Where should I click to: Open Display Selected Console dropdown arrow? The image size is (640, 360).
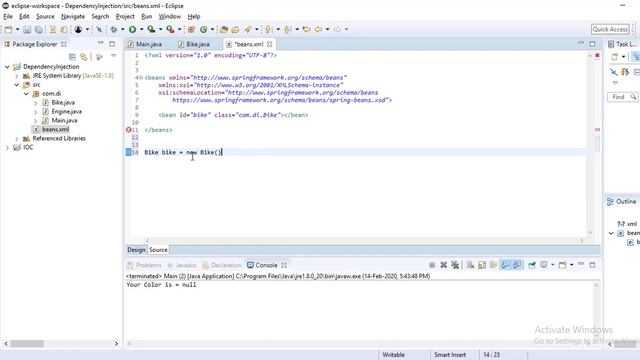click(553, 265)
